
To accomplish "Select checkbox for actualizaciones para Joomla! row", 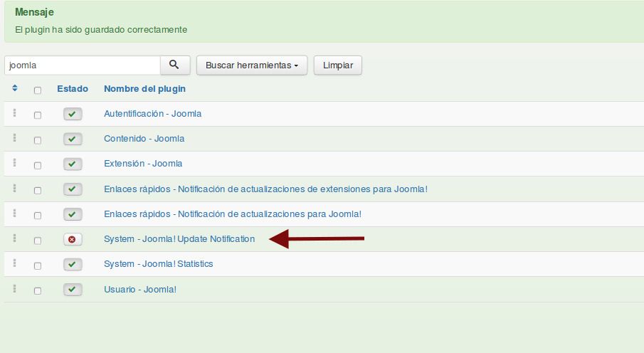I will point(38,216).
